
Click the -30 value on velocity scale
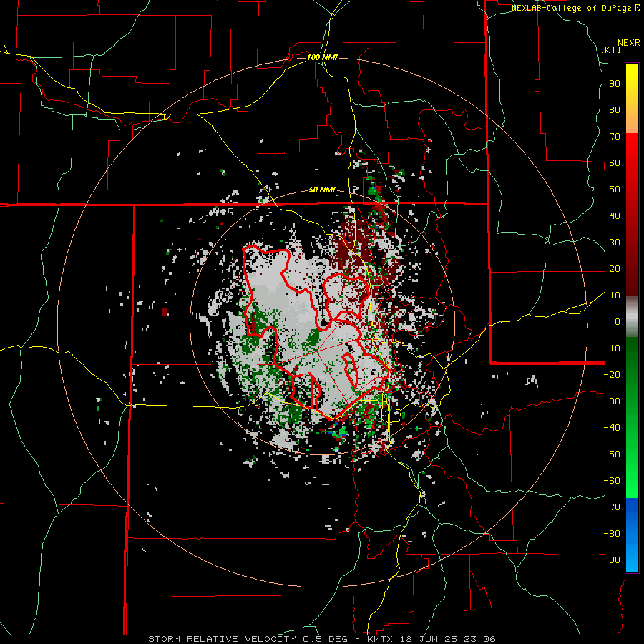[x=612, y=401]
